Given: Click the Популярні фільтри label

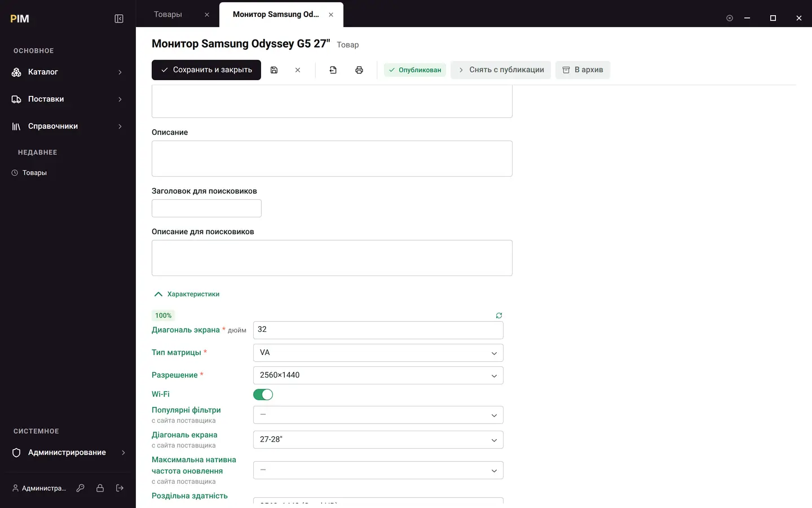Looking at the screenshot, I should 186,410.
